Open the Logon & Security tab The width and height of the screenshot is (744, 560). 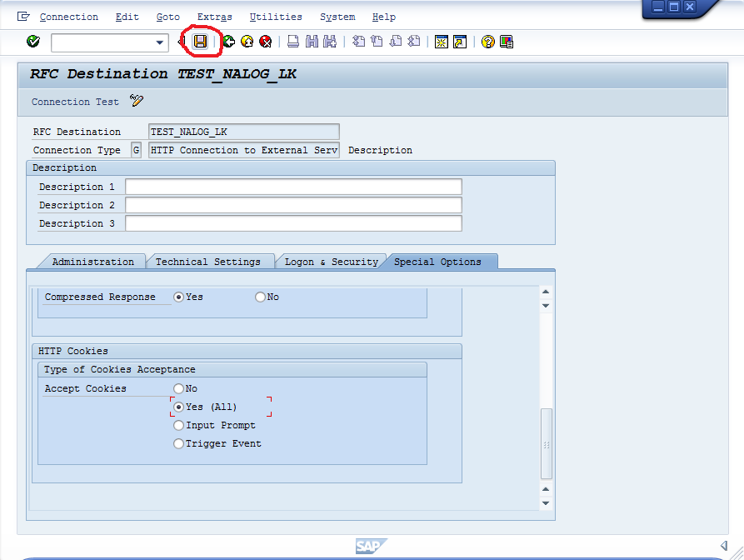332,262
